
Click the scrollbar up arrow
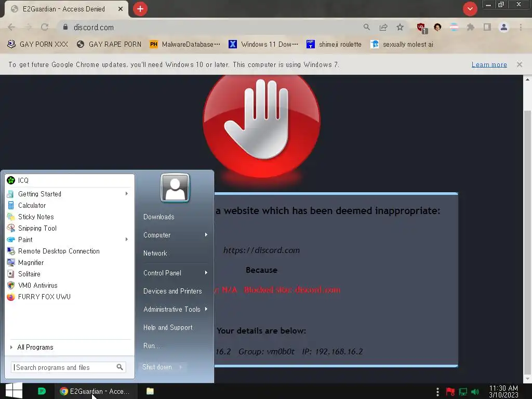[x=527, y=79]
